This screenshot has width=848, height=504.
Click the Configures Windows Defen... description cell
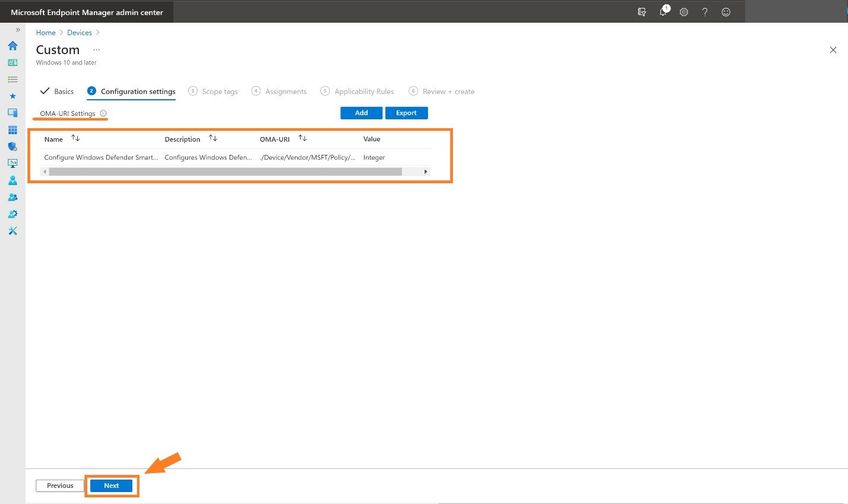pyautogui.click(x=208, y=157)
